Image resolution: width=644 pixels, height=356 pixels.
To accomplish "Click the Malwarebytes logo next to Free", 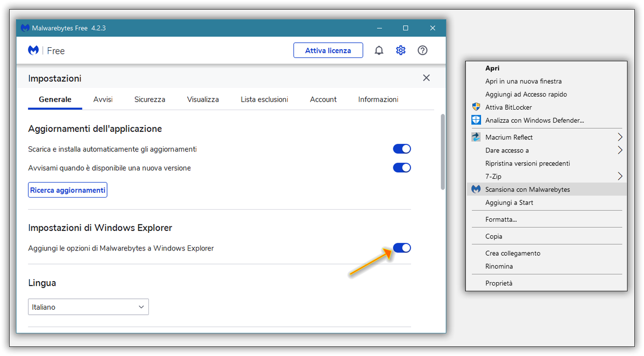I will pos(33,50).
